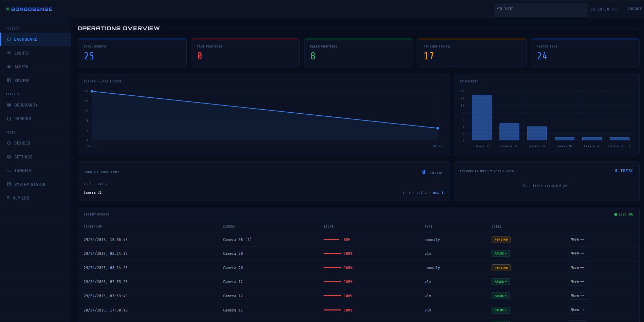Open View for the 10:56:45 event
The image size is (644, 322).
click(x=577, y=239)
